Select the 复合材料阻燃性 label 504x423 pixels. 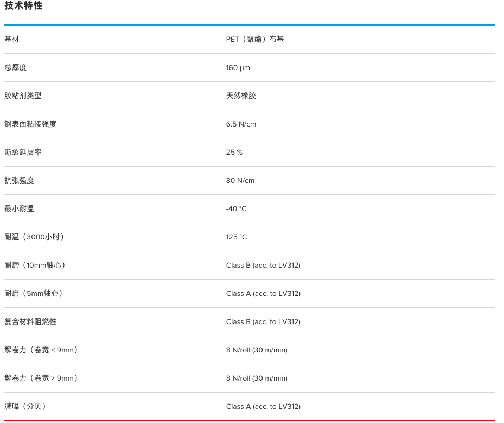(x=30, y=321)
